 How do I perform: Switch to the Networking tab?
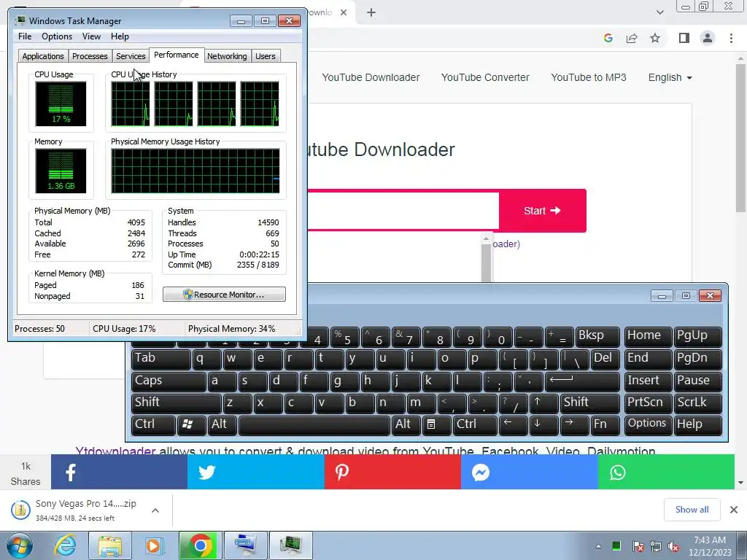click(x=227, y=56)
